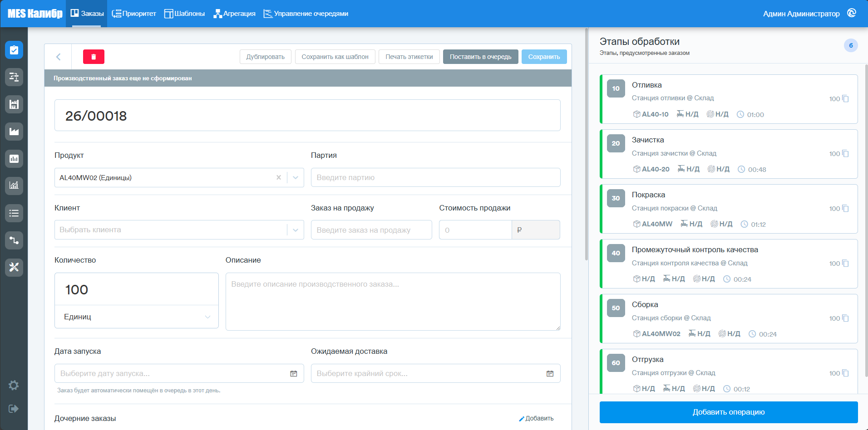Click the Станция покраски @ Склад text

pos(675,208)
